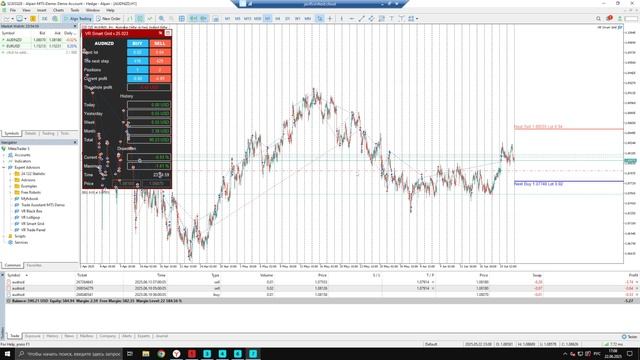
Task: Expand the Advisors folder
Action: 11,180
